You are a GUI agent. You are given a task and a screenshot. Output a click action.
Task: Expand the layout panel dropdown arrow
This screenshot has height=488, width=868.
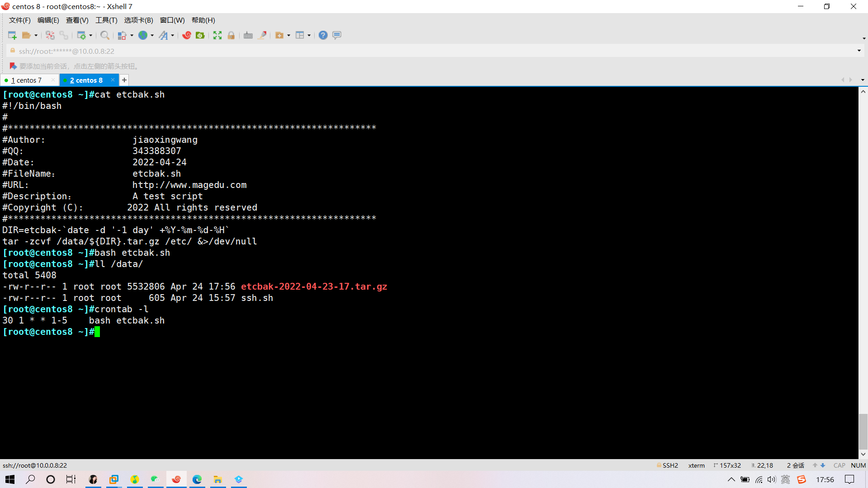pyautogui.click(x=309, y=35)
